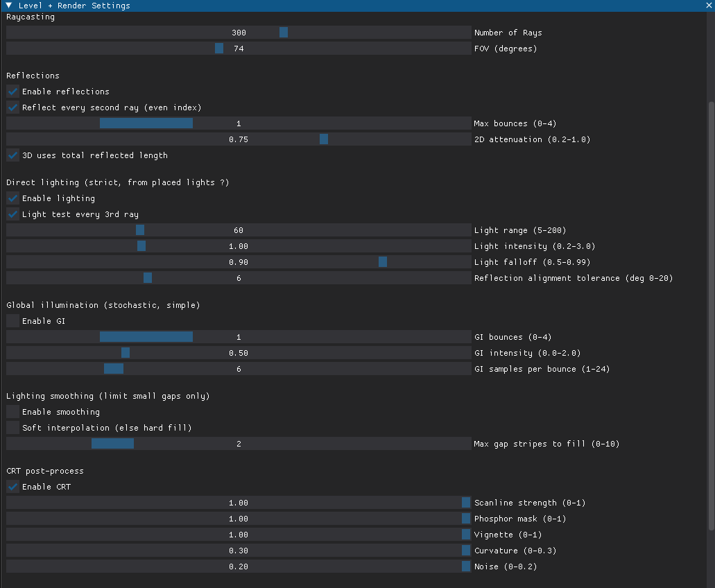The width and height of the screenshot is (715, 588).
Task: Disable the Enable CRT checkbox
Action: (12, 487)
